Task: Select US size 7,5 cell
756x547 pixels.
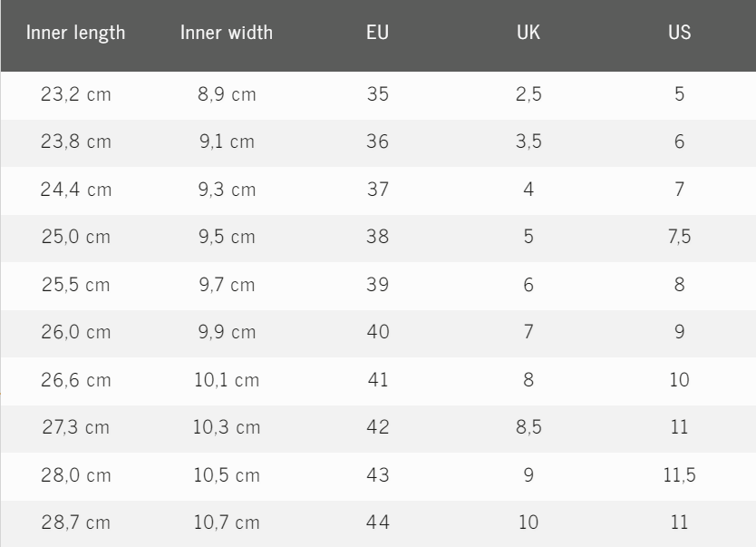Action: (679, 238)
